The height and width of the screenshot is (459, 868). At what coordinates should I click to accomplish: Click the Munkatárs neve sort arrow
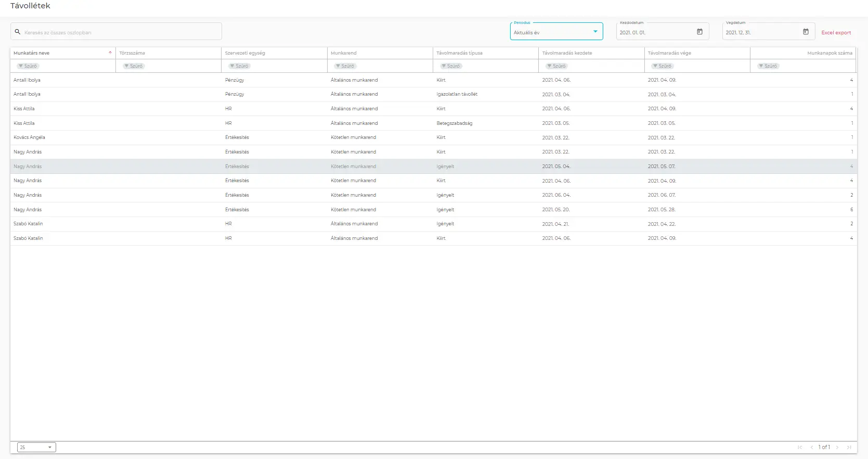point(110,53)
